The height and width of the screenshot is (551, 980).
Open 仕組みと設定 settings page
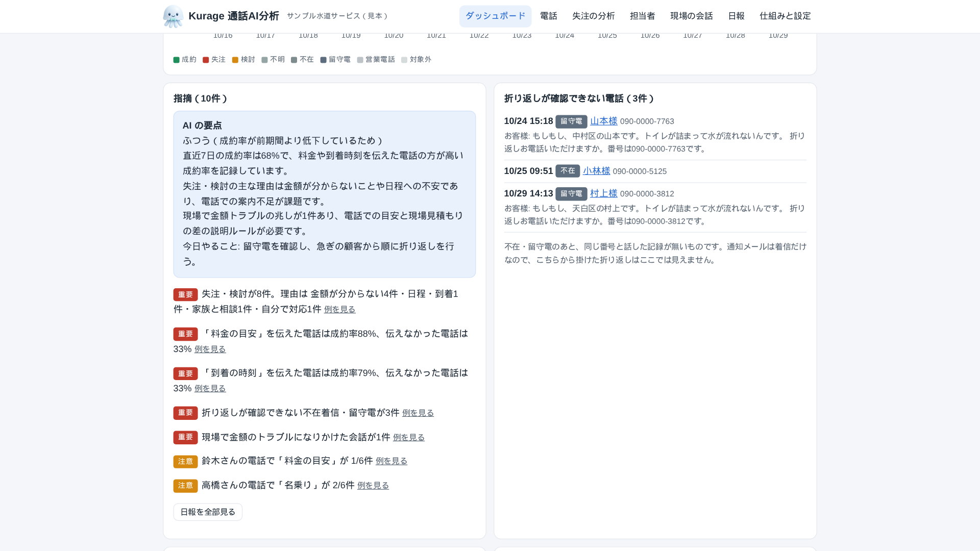(785, 16)
